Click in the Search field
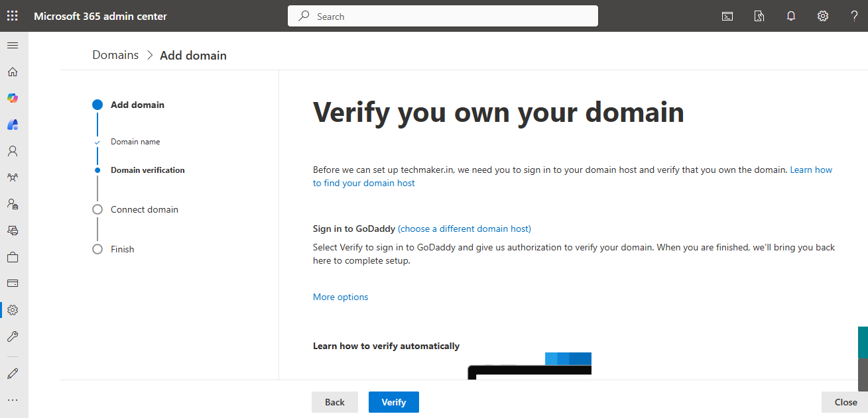This screenshot has height=418, width=868. pyautogui.click(x=443, y=17)
